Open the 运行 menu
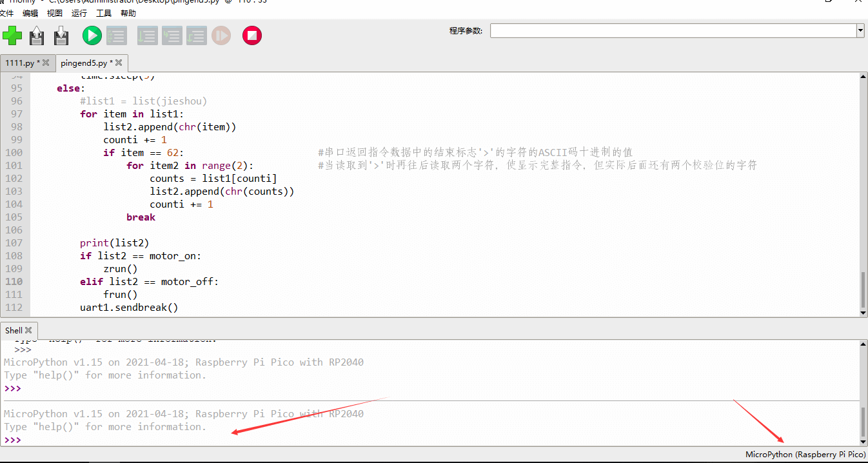868x463 pixels. [x=79, y=13]
